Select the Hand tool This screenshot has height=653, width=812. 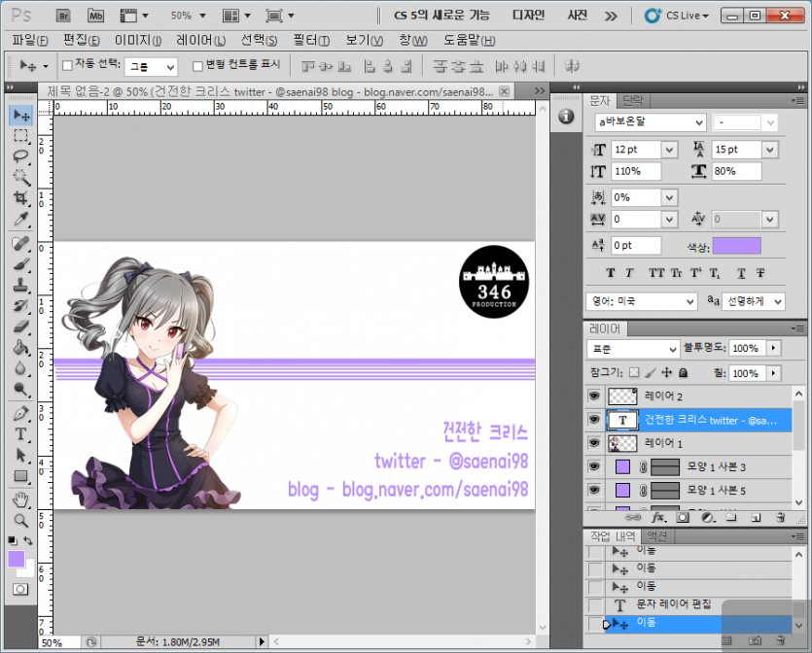20,499
